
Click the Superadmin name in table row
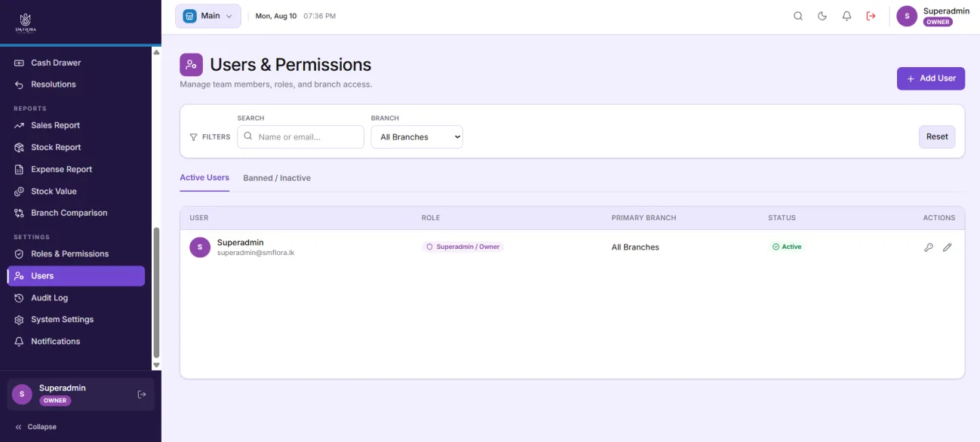[241, 243]
